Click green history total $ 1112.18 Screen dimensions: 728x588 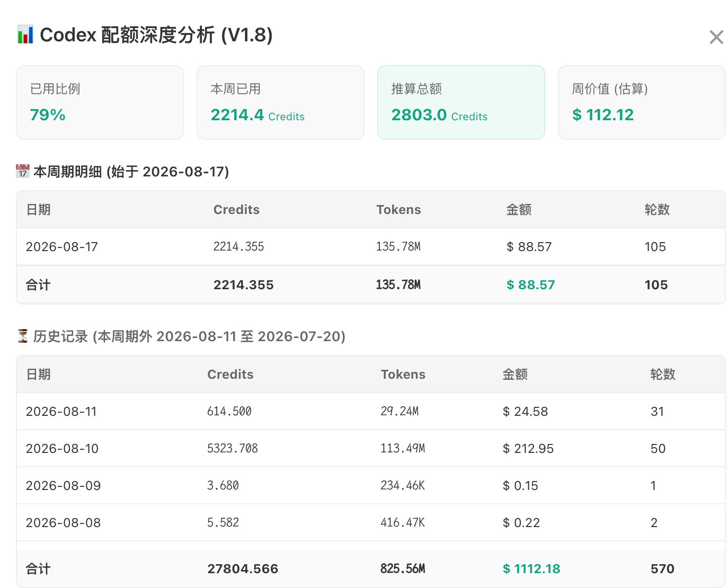[531, 569]
